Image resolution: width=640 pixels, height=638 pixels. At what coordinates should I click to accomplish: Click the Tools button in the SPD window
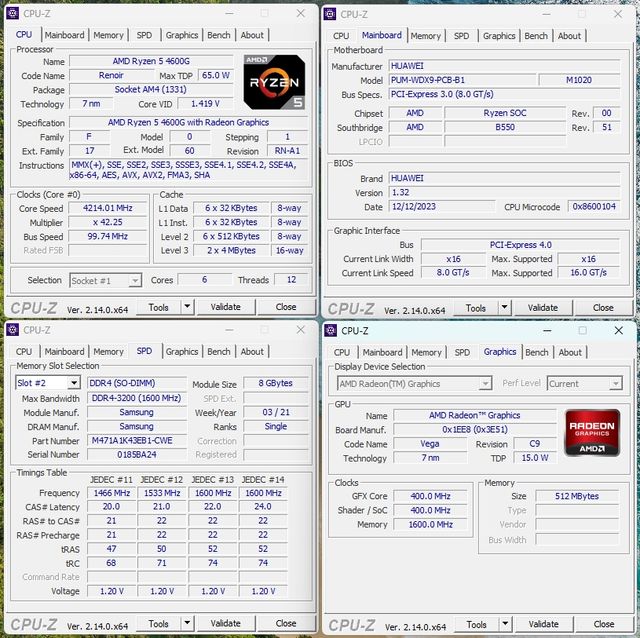(158, 623)
